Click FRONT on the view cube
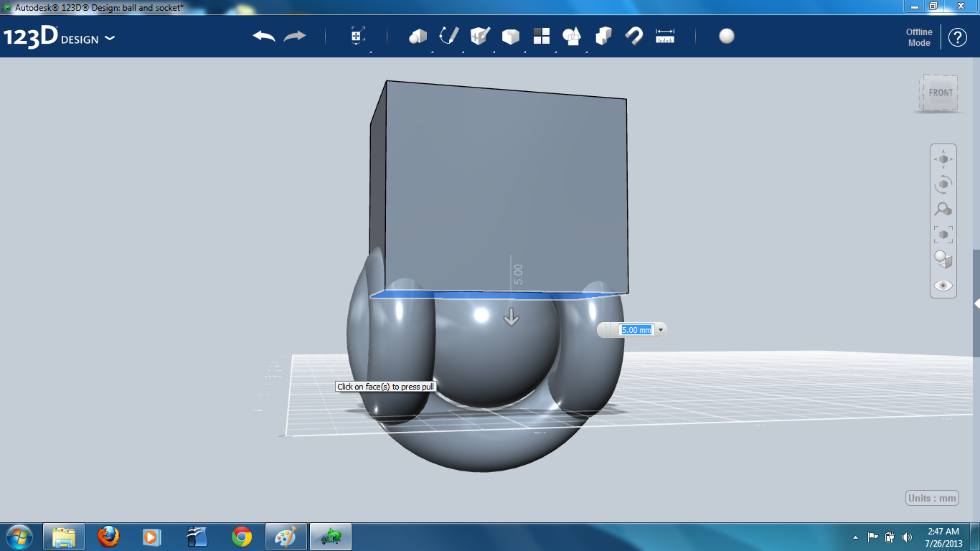This screenshot has height=551, width=980. [x=940, y=92]
